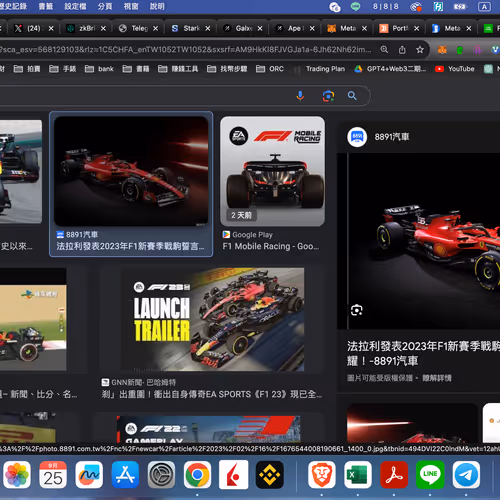Open Interactive Brokers red icon in Dock
Viewport: 500px width, 500px height.
click(x=234, y=475)
